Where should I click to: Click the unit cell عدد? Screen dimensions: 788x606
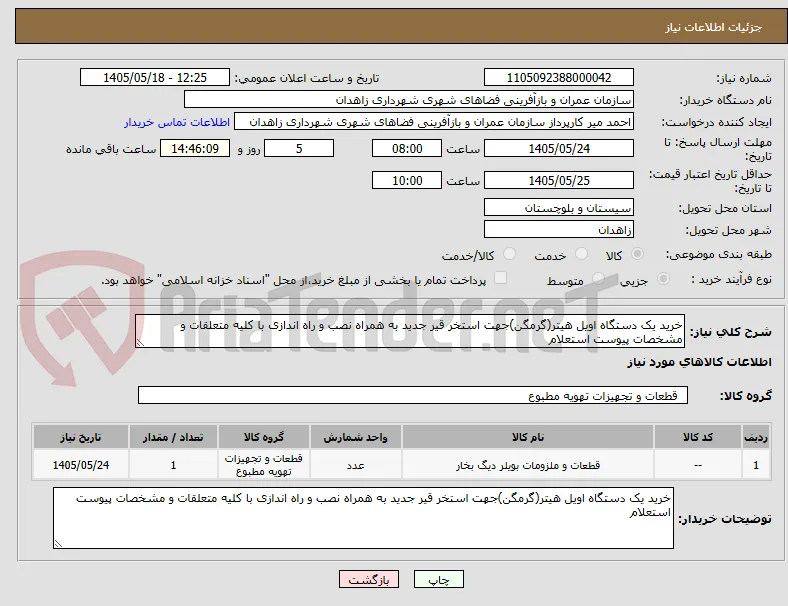coord(355,465)
